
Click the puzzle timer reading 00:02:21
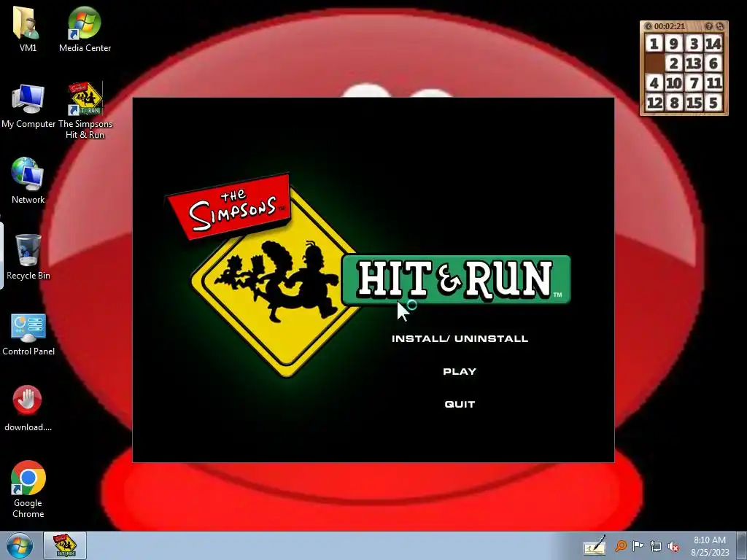coord(670,26)
